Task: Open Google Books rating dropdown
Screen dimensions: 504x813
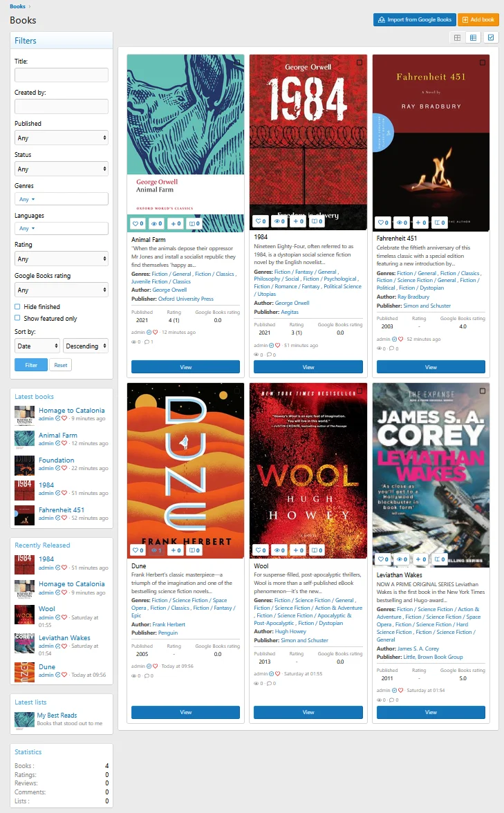Action: [x=61, y=290]
